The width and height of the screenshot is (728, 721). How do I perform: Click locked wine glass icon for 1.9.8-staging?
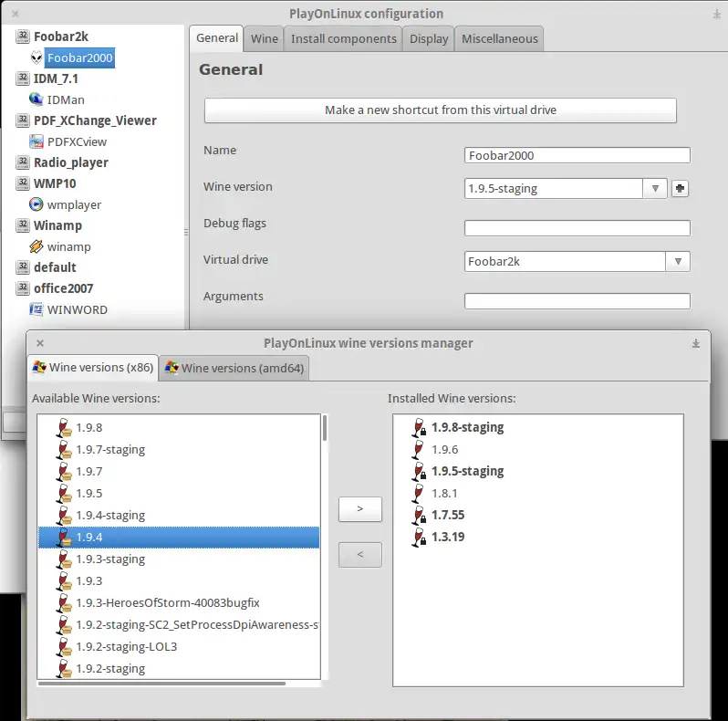click(x=419, y=427)
